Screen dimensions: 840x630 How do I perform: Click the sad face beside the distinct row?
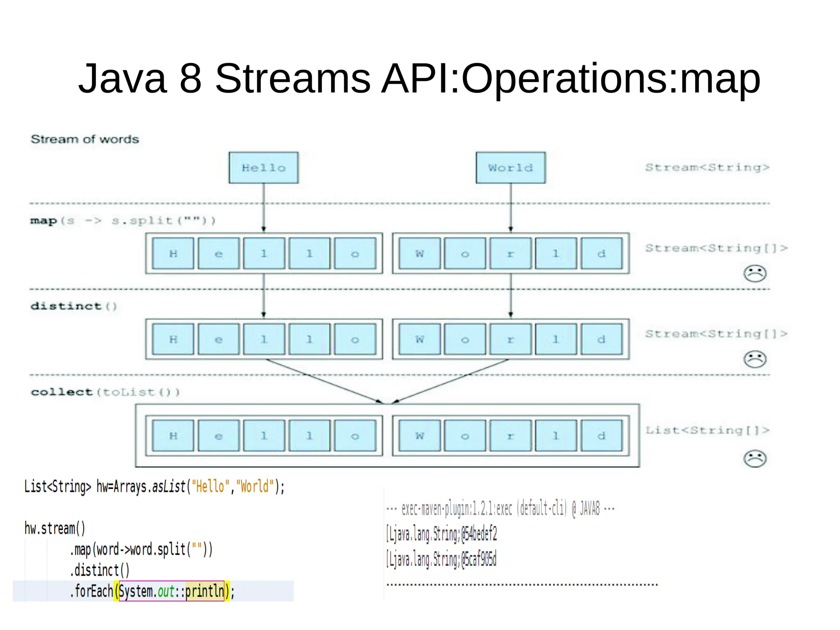tap(755, 359)
